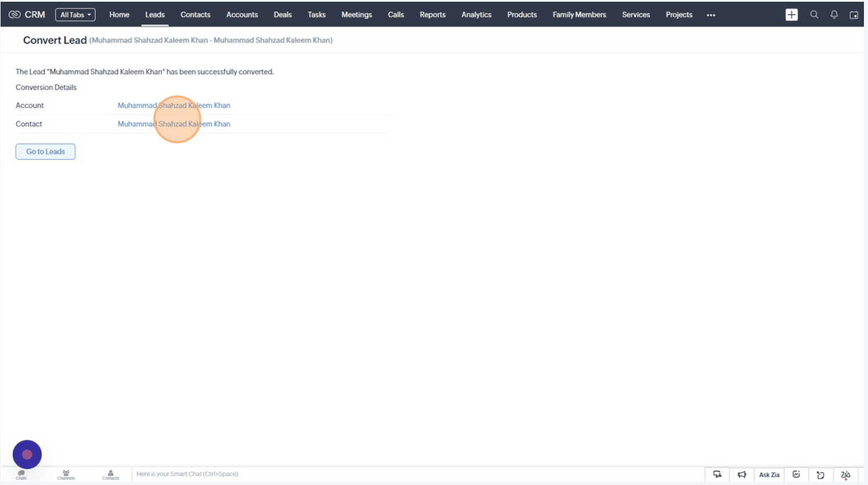868x485 pixels.
Task: Open the Deals tab
Action: [x=283, y=14]
